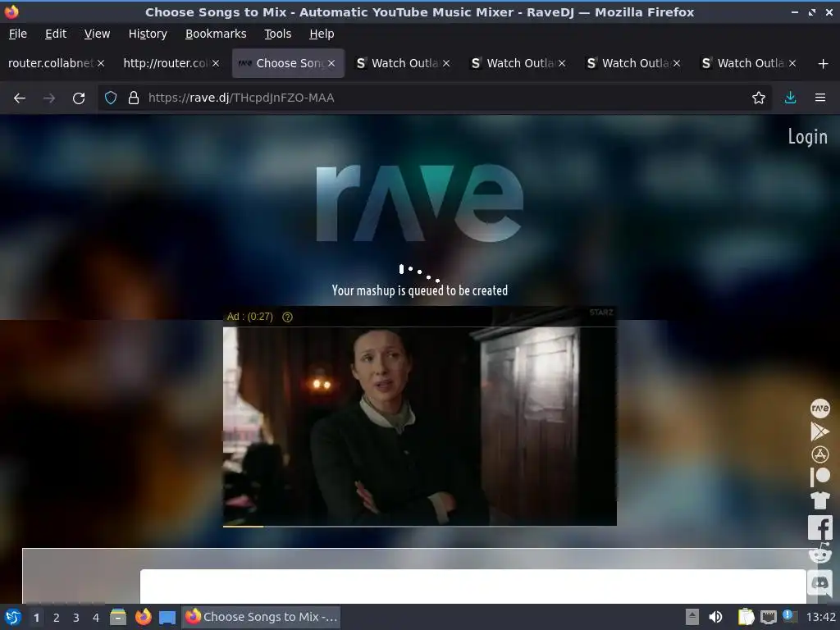Open the volume control in system tray
This screenshot has width=840, height=630.
coord(715,617)
